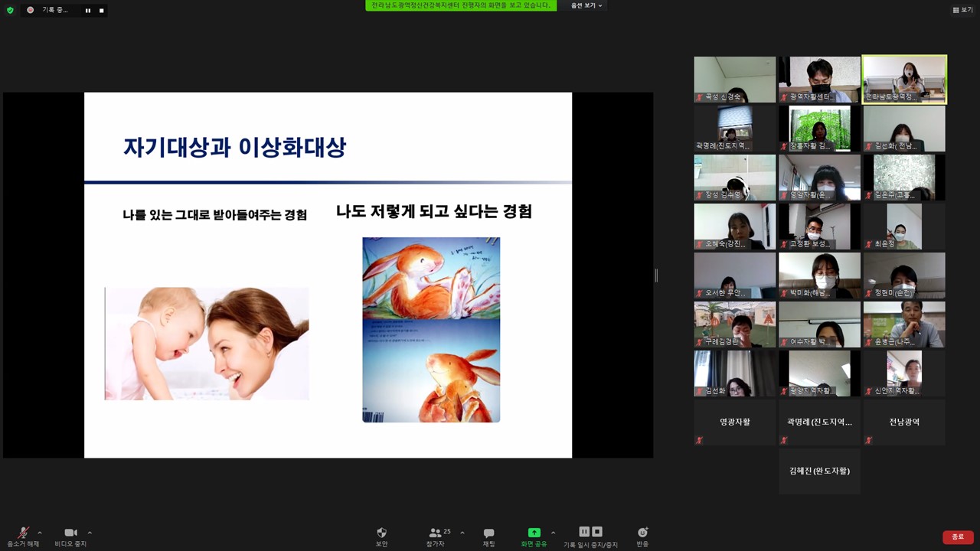Viewport: 980px width, 551px height.
Task: Expand the video options arrow beside camera
Action: click(x=90, y=533)
